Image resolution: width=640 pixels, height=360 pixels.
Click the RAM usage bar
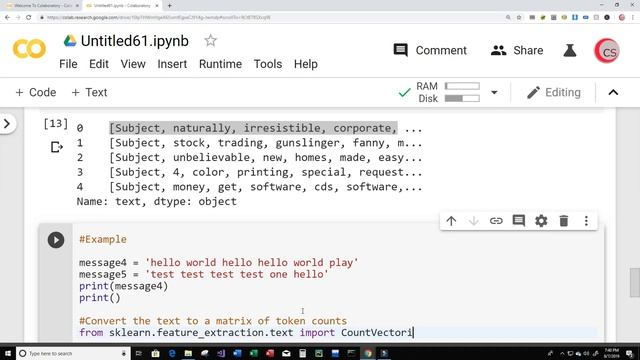pyautogui.click(x=462, y=86)
